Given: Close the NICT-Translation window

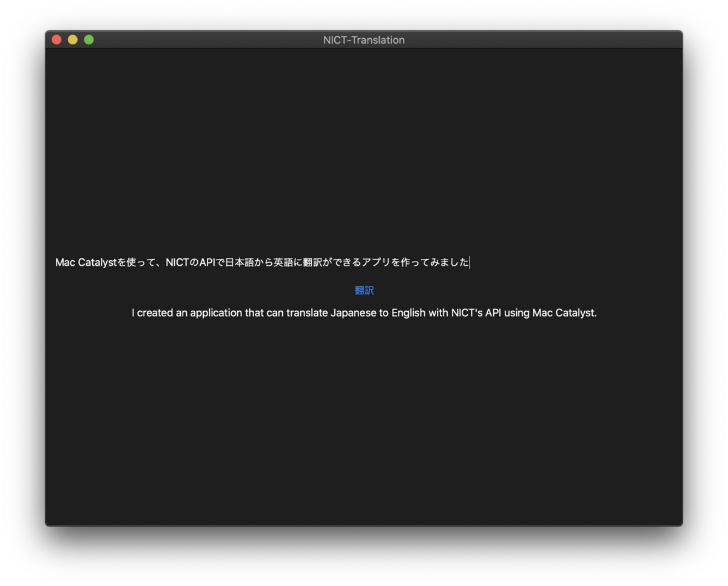Looking at the screenshot, I should pos(56,40).
